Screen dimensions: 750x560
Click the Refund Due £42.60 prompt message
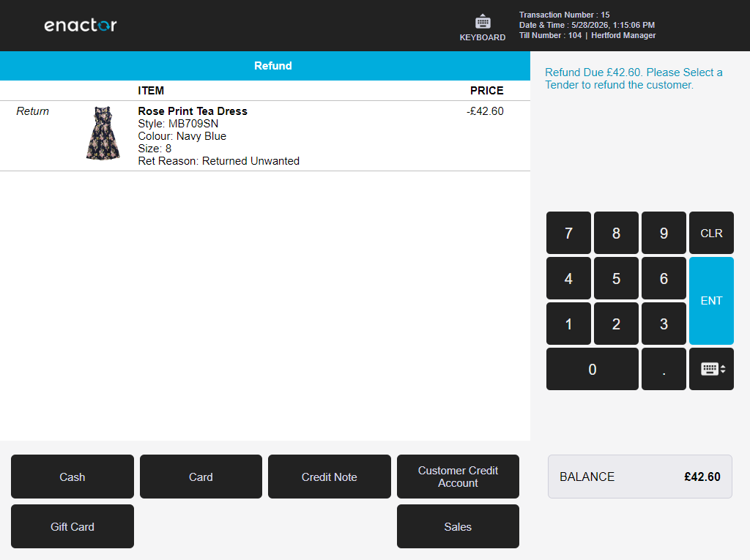tap(634, 78)
